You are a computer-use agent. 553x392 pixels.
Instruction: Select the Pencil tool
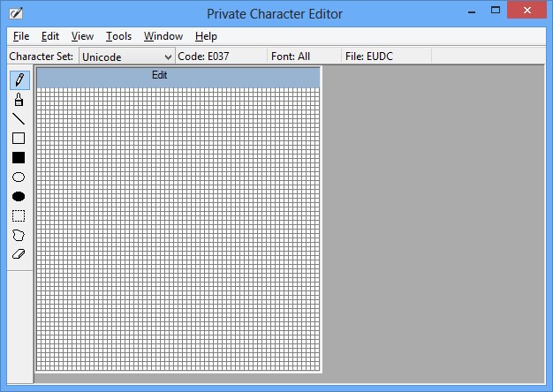click(x=19, y=80)
